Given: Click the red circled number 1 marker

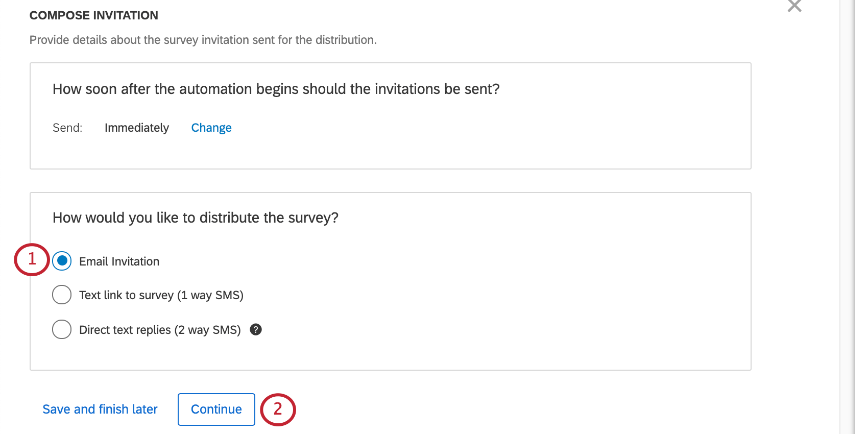Looking at the screenshot, I should [x=32, y=259].
